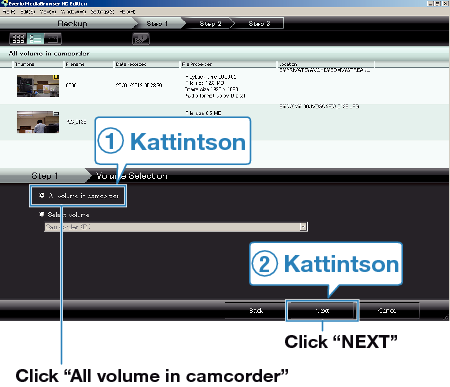Select the details list view icon
The image size is (450, 387).
(35, 39)
